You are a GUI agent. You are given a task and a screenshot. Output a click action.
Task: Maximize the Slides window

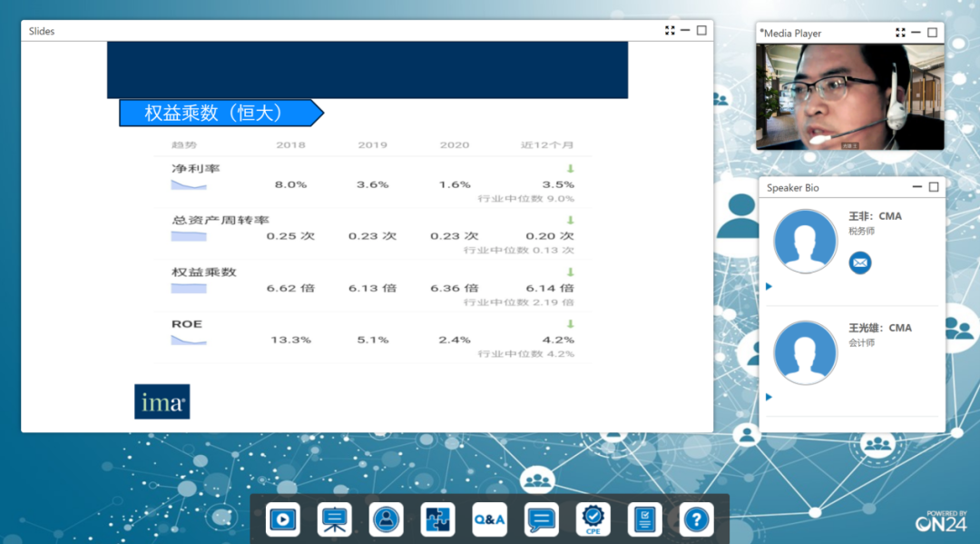(x=701, y=31)
